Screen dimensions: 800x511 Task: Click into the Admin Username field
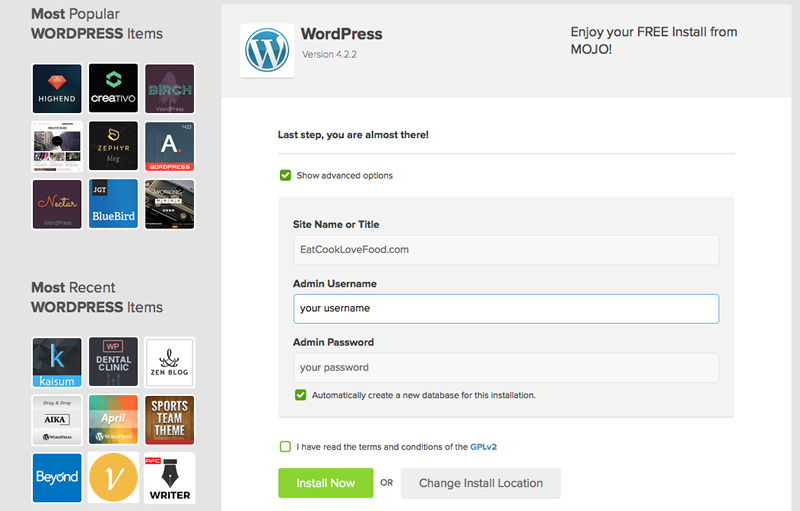click(x=506, y=309)
